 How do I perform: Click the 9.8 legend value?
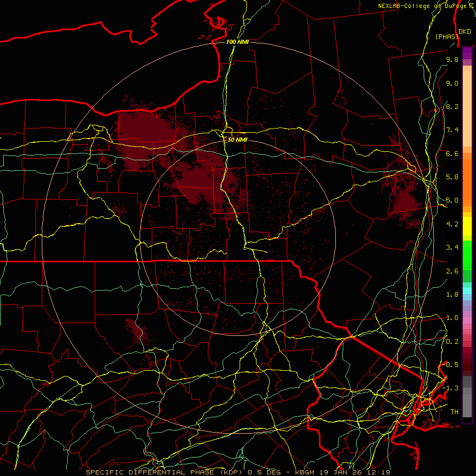click(x=452, y=59)
